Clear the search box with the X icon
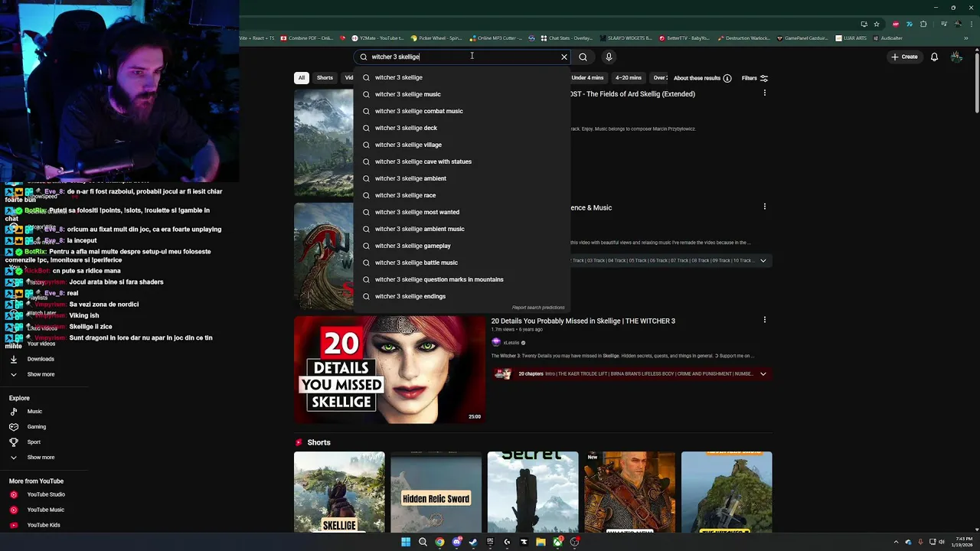980x551 pixels. (564, 57)
